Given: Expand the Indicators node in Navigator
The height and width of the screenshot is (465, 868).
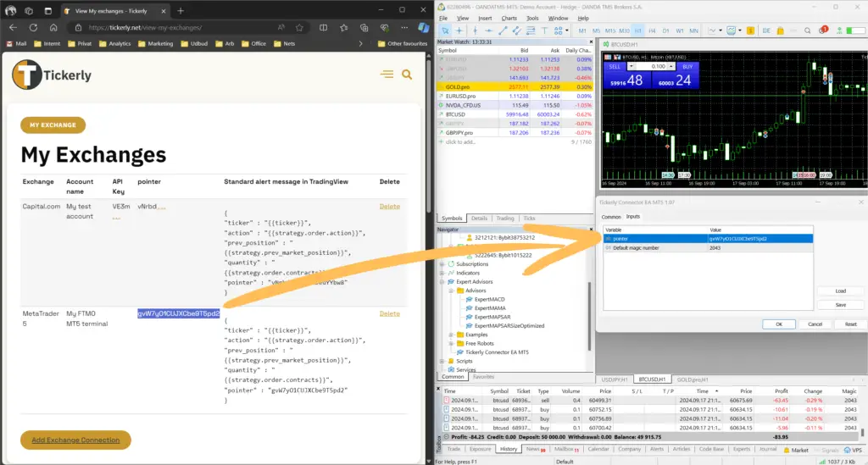Looking at the screenshot, I should pyautogui.click(x=442, y=273).
